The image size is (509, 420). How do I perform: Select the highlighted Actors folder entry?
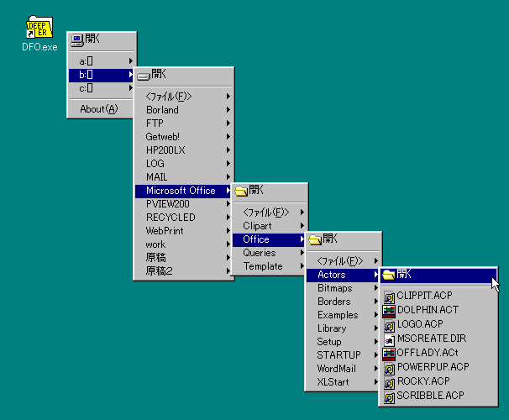[344, 275]
